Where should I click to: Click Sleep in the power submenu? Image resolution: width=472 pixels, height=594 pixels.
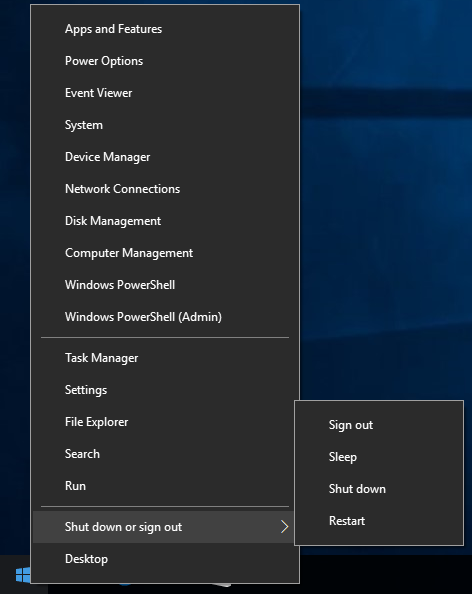pos(379,457)
